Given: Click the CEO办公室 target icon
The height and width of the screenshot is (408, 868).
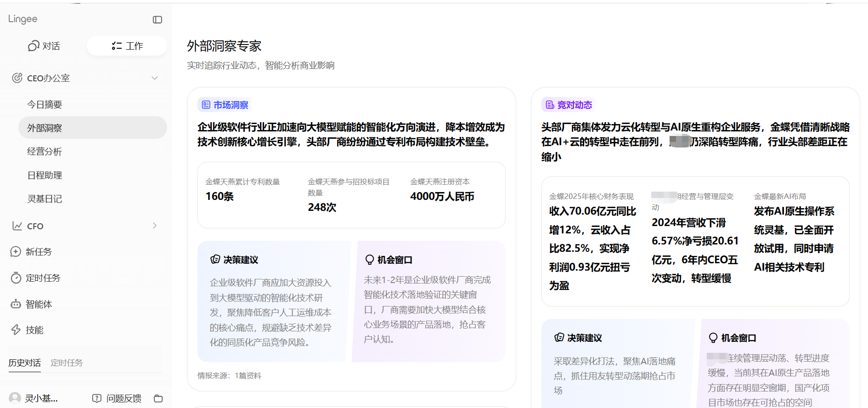Looking at the screenshot, I should pyautogui.click(x=17, y=78).
